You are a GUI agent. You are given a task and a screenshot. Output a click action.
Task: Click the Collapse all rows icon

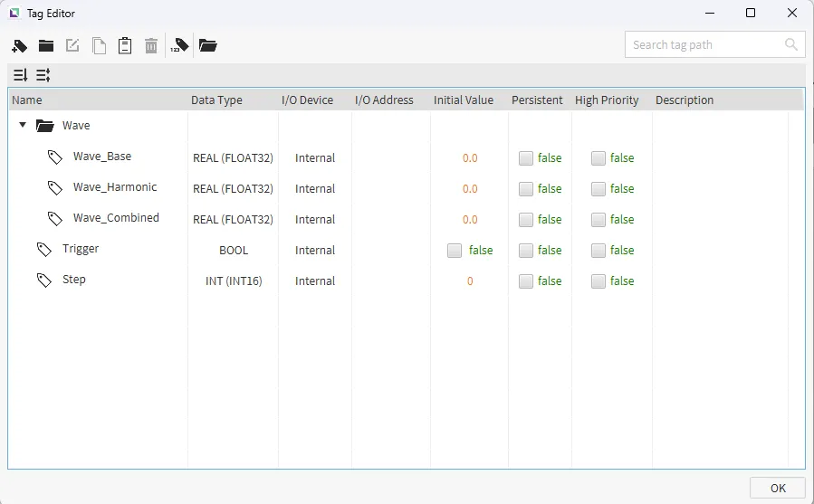tap(43, 75)
